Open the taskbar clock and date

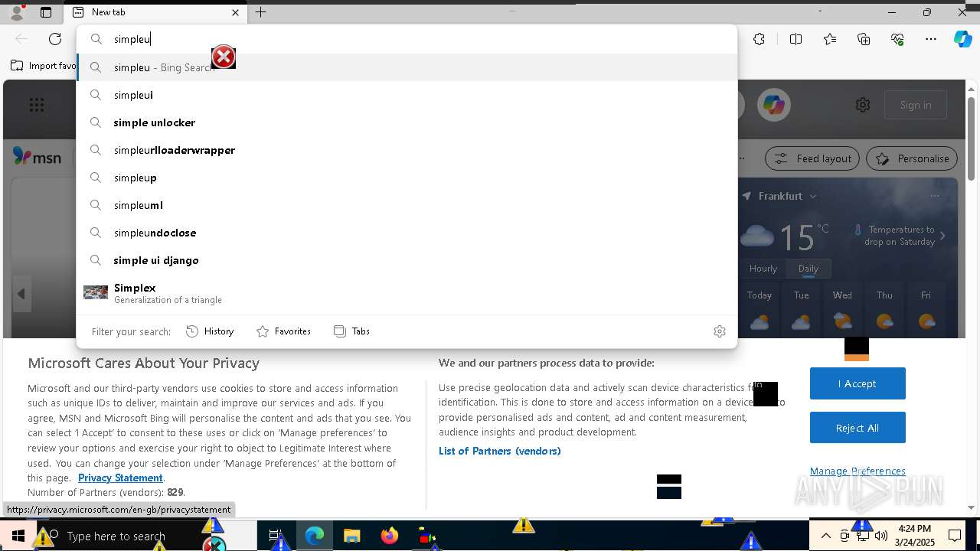915,536
